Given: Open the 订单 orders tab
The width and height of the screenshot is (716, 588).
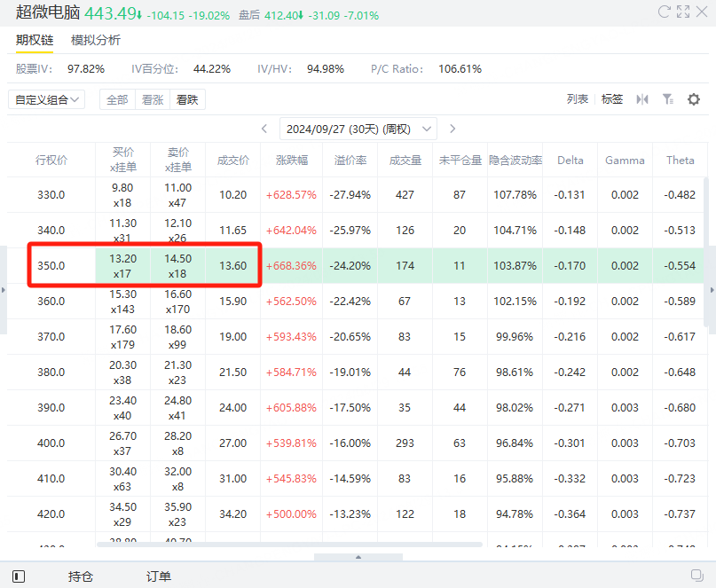Looking at the screenshot, I should tap(159, 576).
